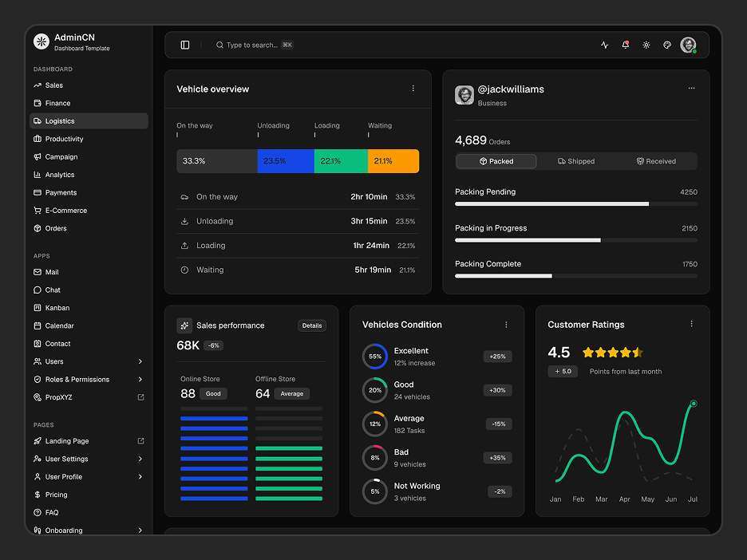
Task: Open Customer Ratings options menu
Action: tap(691, 324)
